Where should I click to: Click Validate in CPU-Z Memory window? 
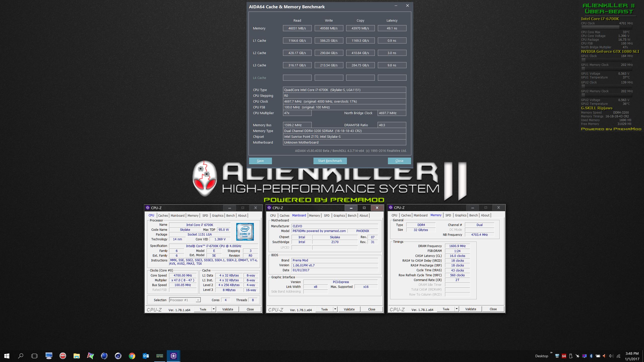(471, 309)
